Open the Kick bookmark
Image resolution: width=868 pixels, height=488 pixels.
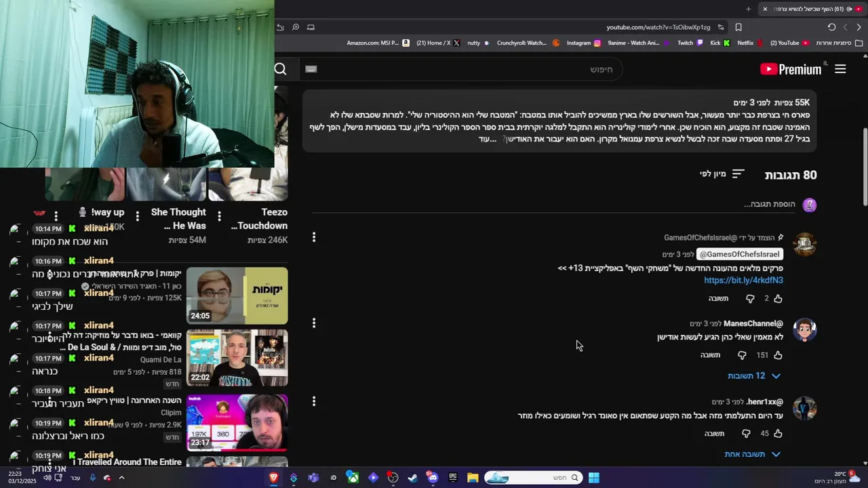coord(720,43)
